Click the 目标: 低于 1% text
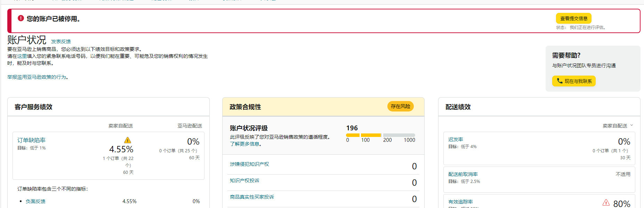The width and height of the screenshot is (644, 208). (32, 148)
